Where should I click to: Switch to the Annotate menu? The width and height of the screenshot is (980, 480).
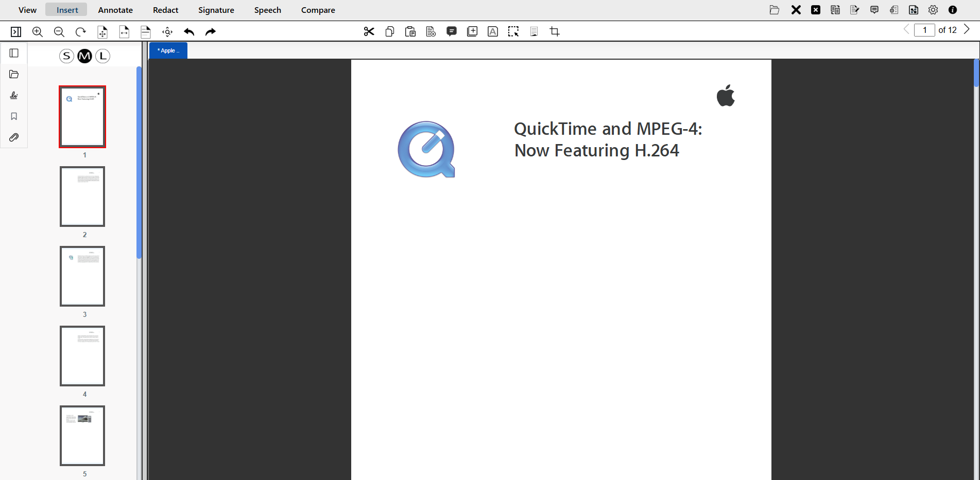pos(115,10)
